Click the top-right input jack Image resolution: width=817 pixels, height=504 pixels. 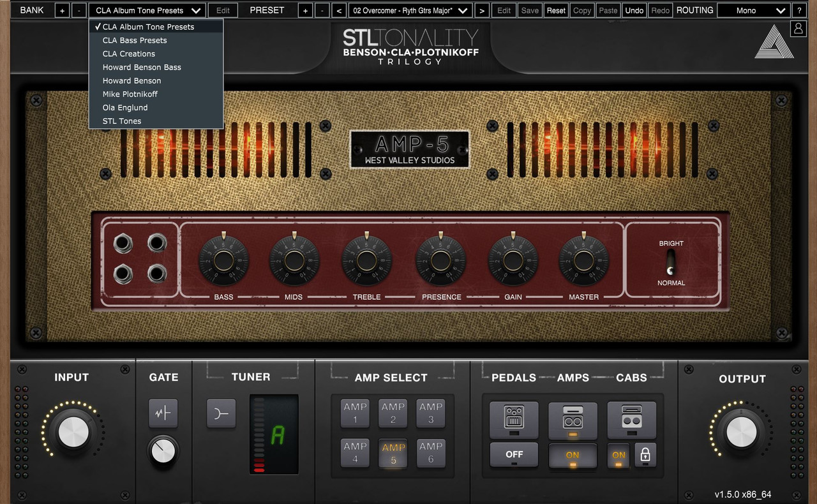click(x=157, y=243)
